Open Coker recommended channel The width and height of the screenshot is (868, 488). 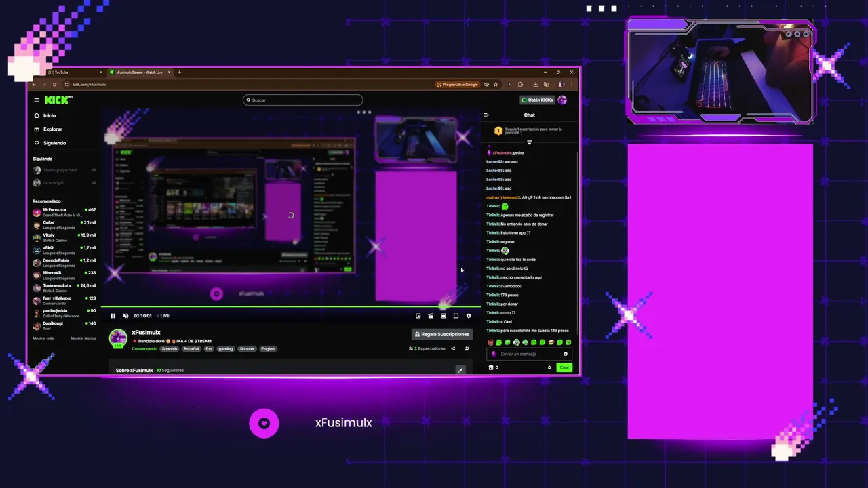coord(64,224)
